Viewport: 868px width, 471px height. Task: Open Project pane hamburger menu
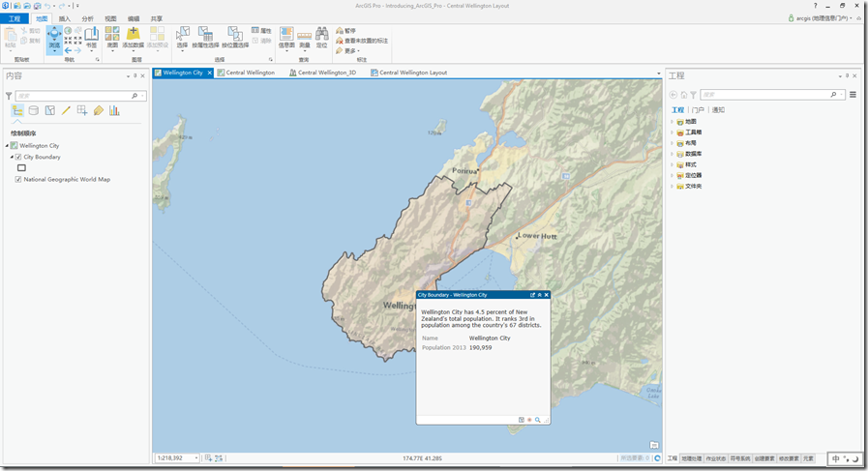pyautogui.click(x=853, y=95)
